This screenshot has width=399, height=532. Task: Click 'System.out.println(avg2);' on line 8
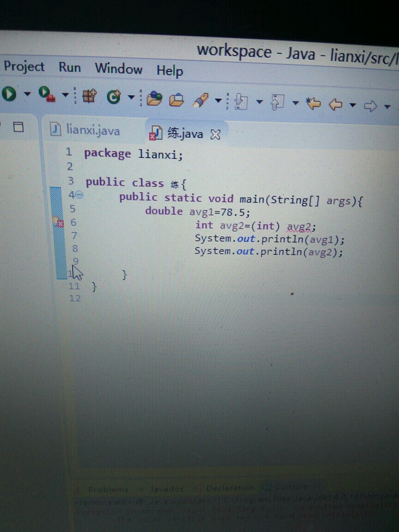(x=268, y=252)
